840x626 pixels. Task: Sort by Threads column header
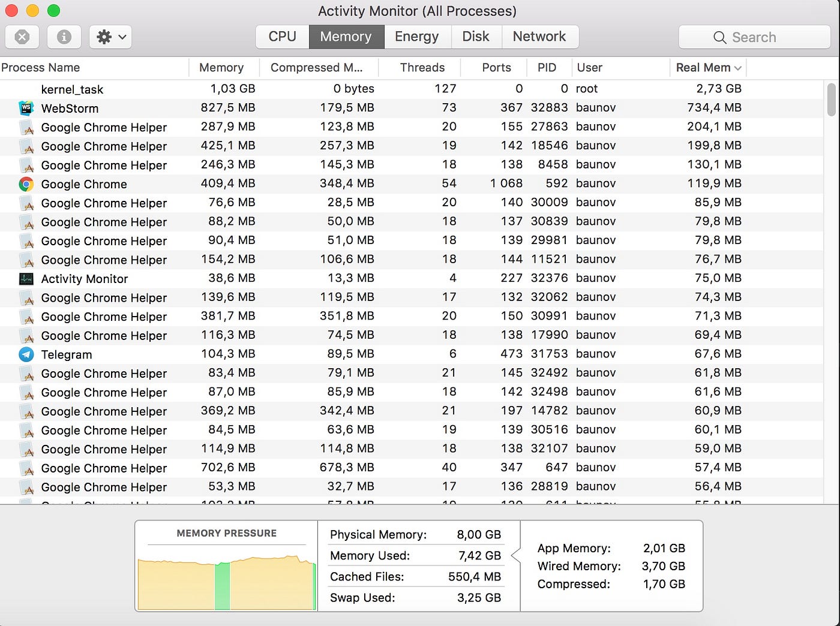tap(421, 68)
